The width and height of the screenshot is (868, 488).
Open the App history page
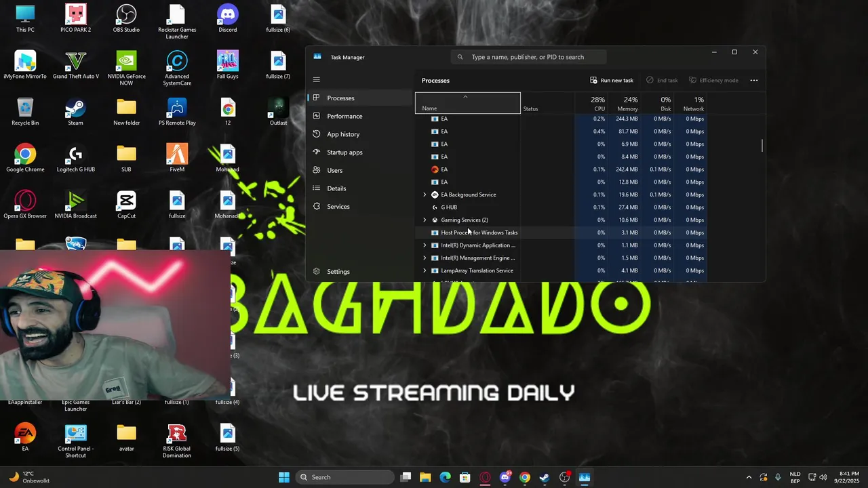pos(359,134)
